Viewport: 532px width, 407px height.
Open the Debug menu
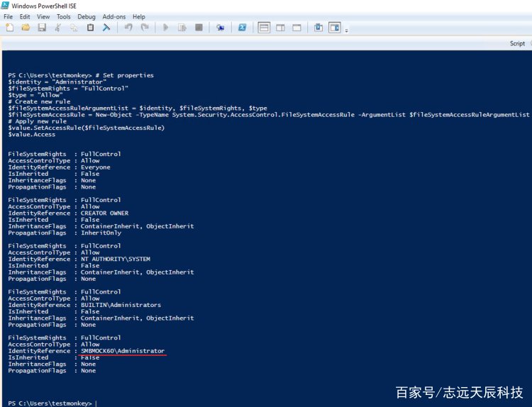[x=87, y=16]
